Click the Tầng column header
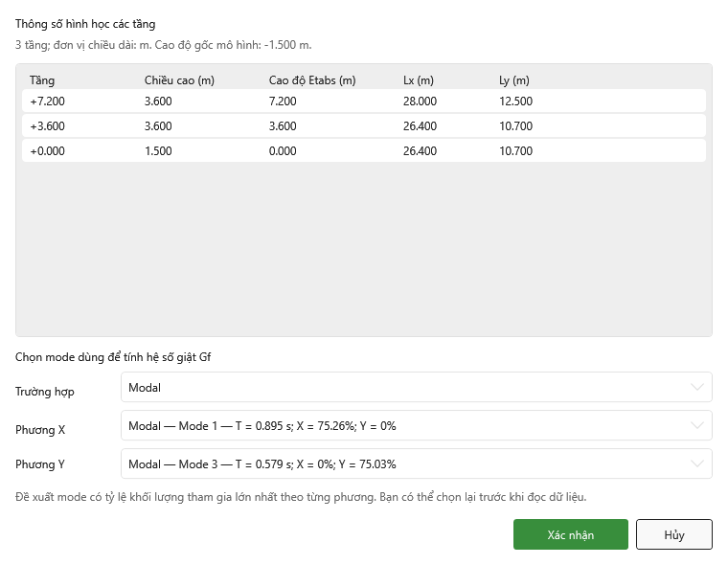This screenshot has width=728, height=565. tap(42, 80)
